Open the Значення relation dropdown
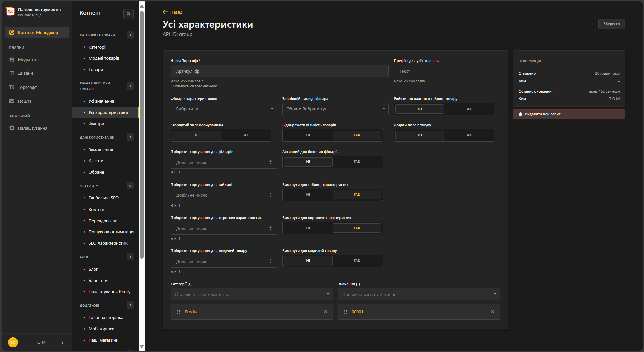 click(419, 294)
